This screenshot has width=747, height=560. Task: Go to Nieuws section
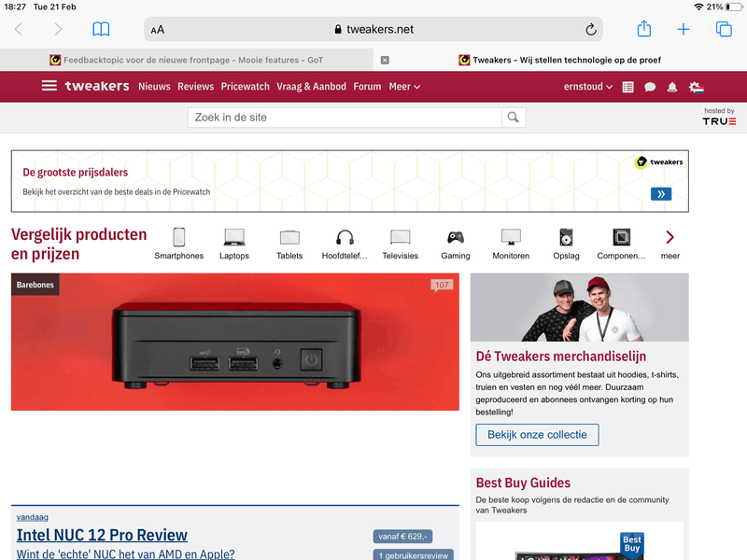pos(154,87)
